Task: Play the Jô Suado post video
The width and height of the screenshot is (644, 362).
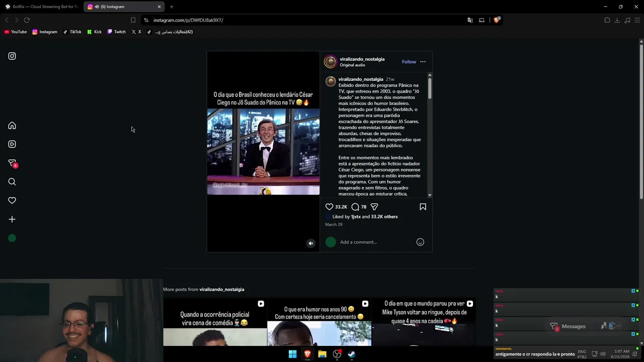Action: pyautogui.click(x=263, y=151)
